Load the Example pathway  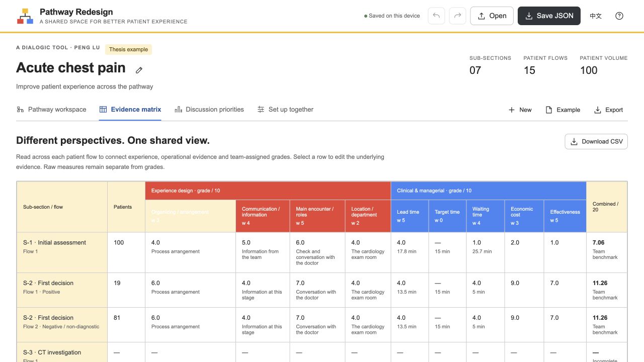pyautogui.click(x=563, y=110)
